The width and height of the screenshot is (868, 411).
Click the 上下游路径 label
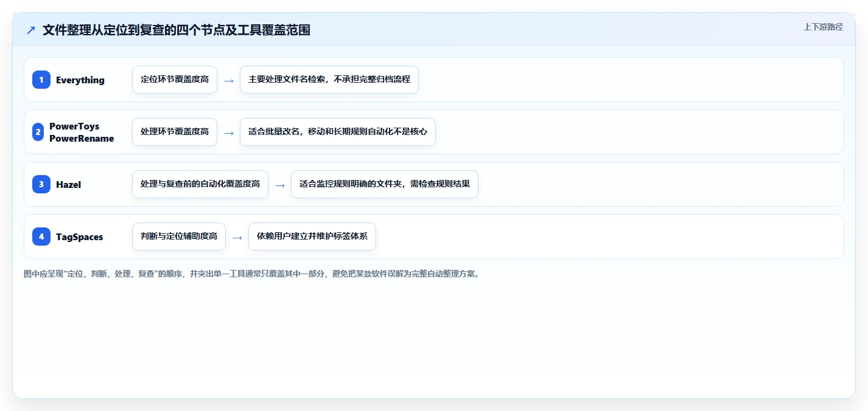tap(823, 27)
